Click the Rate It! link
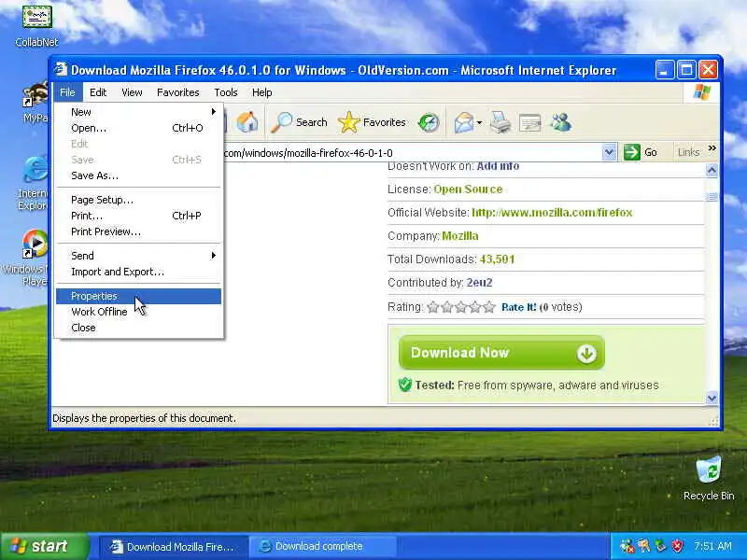 [x=518, y=307]
